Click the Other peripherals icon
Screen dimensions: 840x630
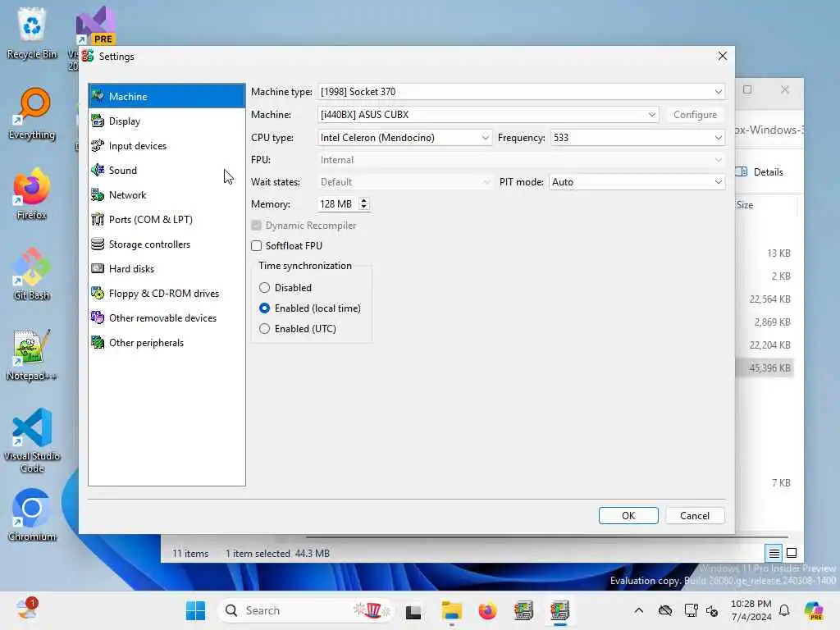tap(98, 342)
